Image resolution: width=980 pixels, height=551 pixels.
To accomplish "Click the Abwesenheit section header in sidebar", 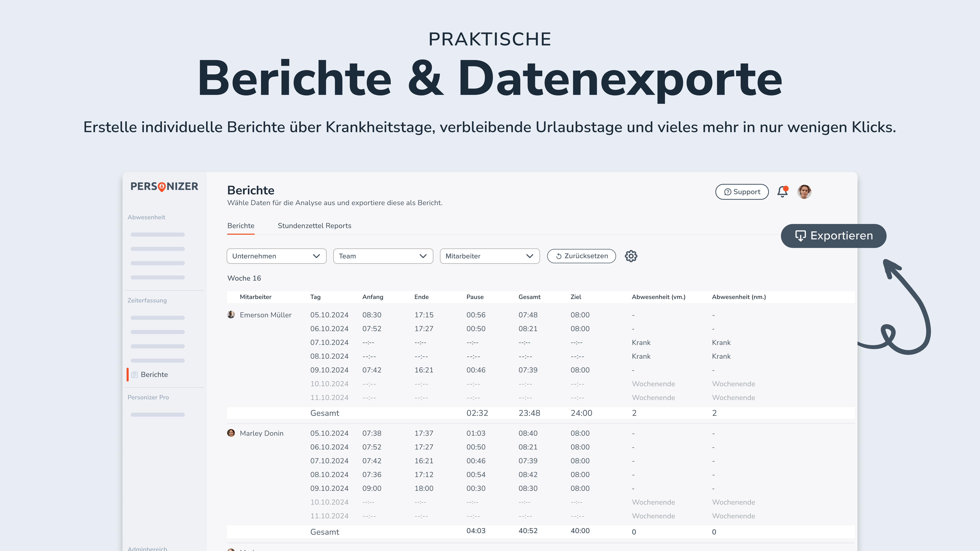I will click(146, 217).
